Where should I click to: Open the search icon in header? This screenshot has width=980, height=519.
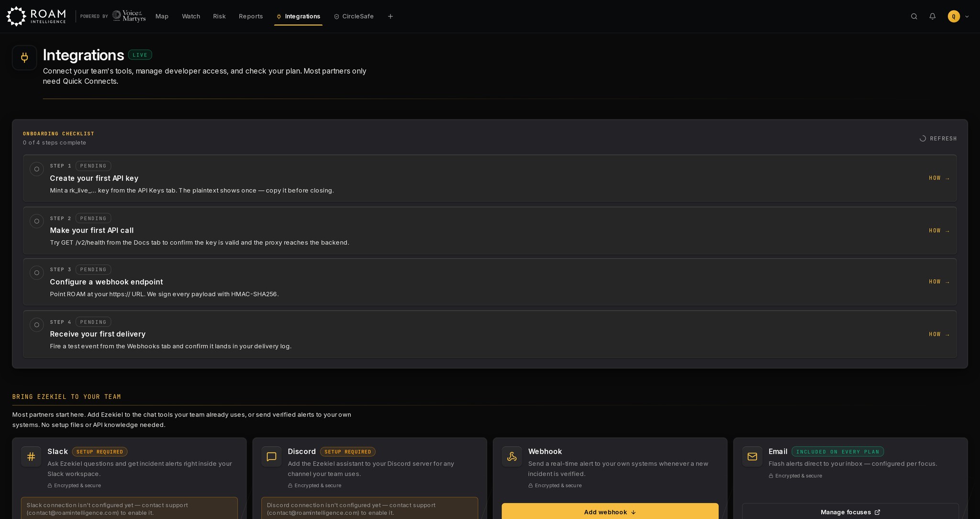pyautogui.click(x=914, y=16)
